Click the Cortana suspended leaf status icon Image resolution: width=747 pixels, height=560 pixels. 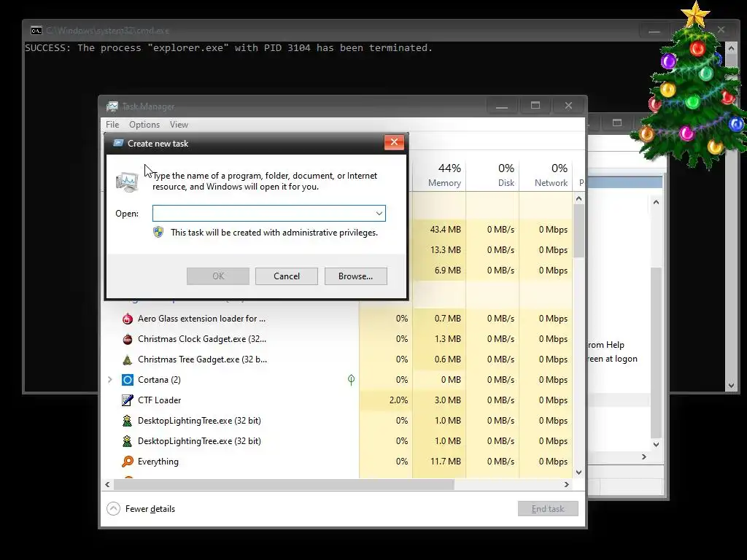(351, 379)
